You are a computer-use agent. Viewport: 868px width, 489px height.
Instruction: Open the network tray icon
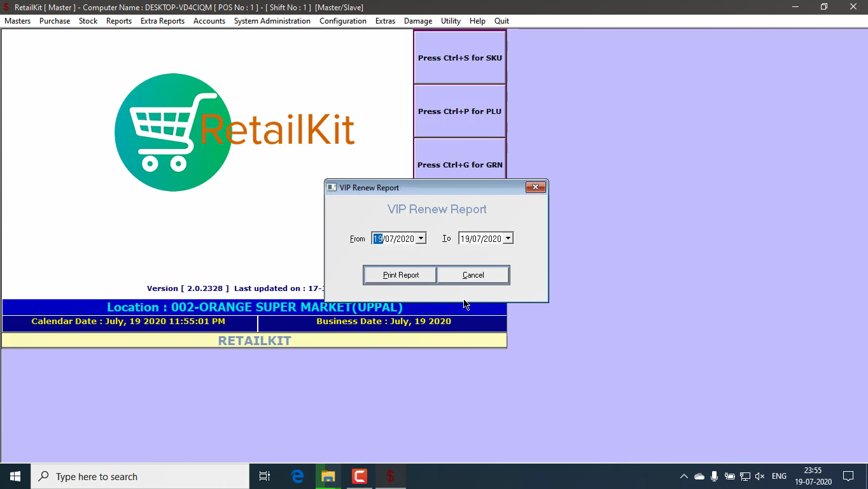745,476
